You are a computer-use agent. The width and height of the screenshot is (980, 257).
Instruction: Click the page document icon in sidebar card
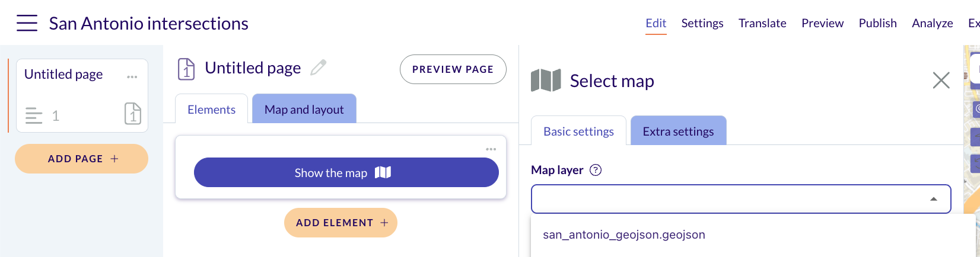(133, 113)
